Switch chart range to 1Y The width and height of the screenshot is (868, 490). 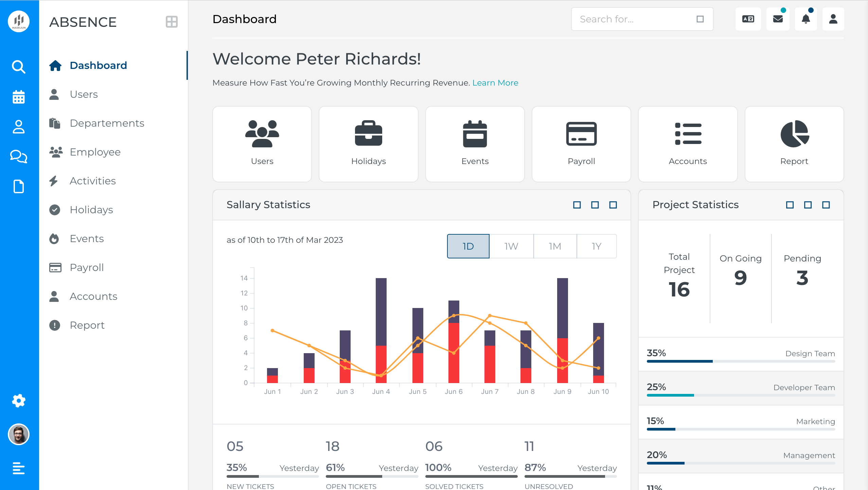click(597, 246)
